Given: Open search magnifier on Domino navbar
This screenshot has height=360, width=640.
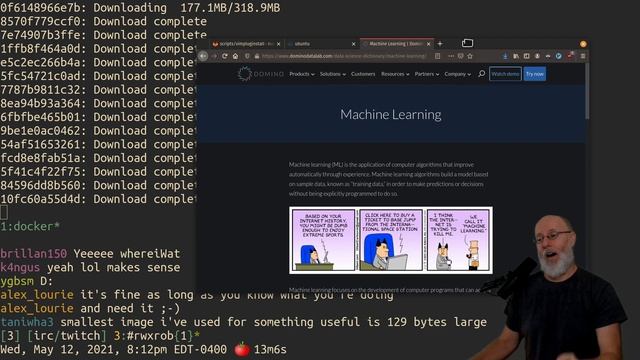Looking at the screenshot, I should pyautogui.click(x=482, y=74).
